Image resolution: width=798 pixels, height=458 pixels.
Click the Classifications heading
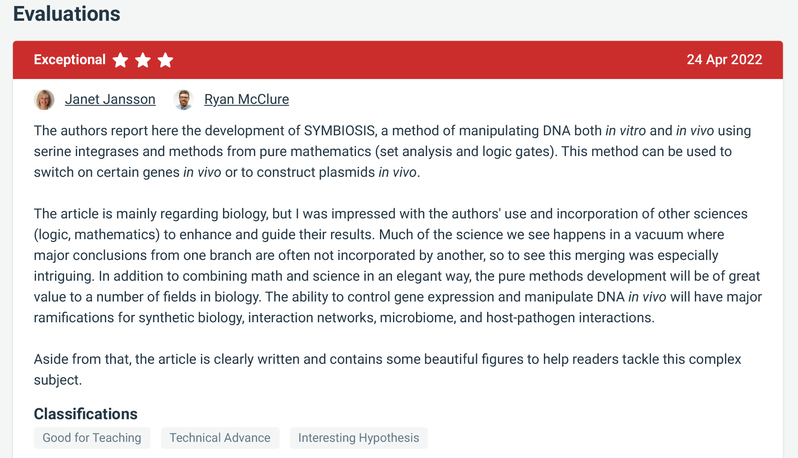(x=86, y=414)
